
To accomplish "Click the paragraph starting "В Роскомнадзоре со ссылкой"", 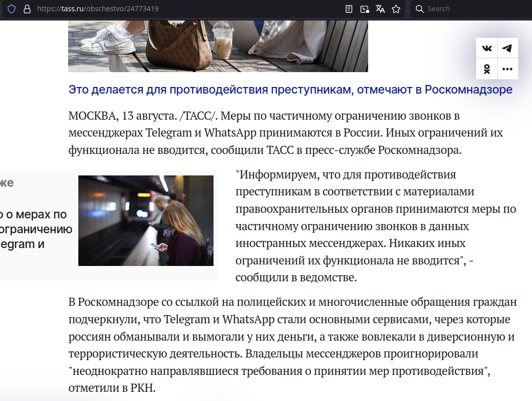I will [292, 345].
